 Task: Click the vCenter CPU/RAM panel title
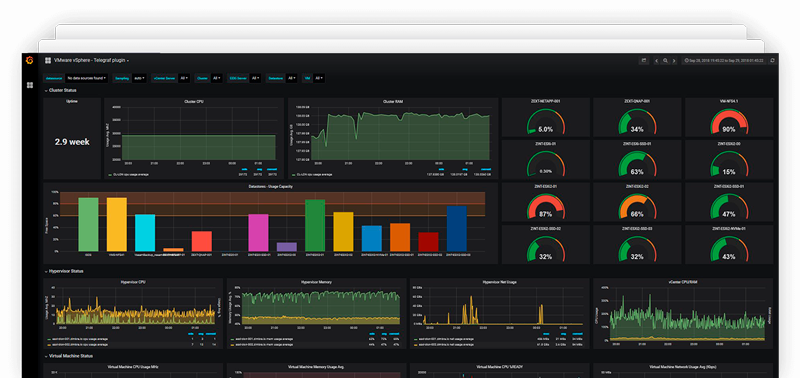[x=683, y=282]
